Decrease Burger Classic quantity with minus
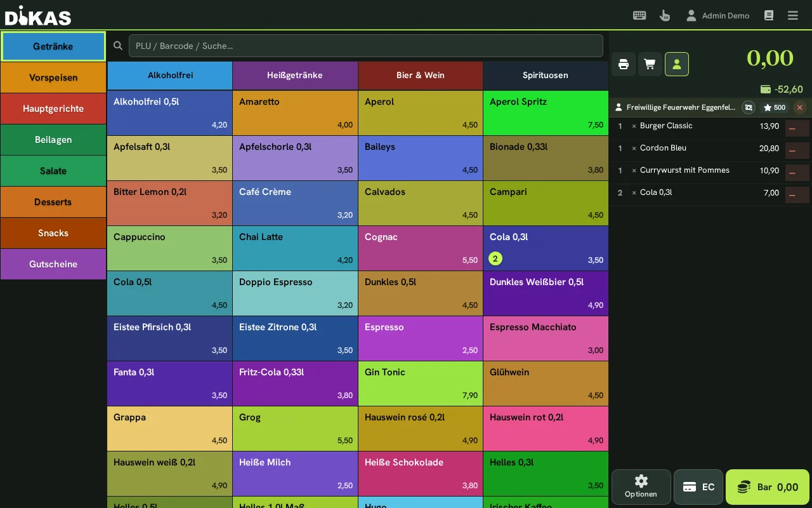This screenshot has width=812, height=508. [x=797, y=128]
